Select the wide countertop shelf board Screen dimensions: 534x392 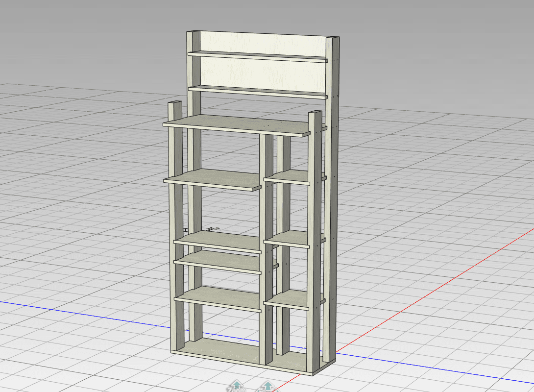[236, 125]
